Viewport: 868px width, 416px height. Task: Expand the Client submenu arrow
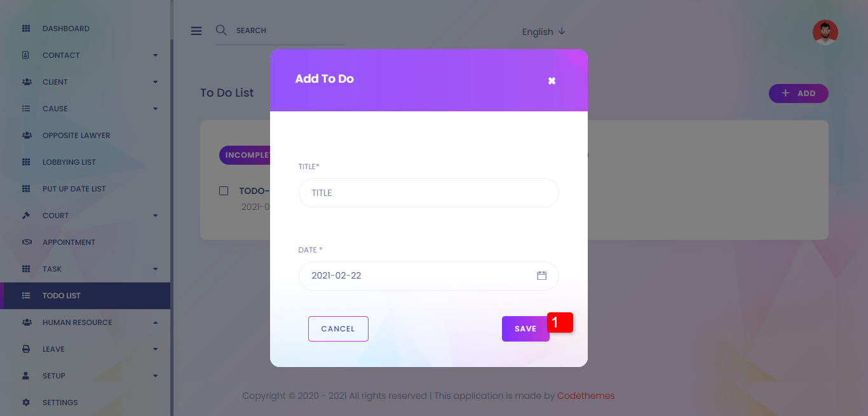point(156,82)
